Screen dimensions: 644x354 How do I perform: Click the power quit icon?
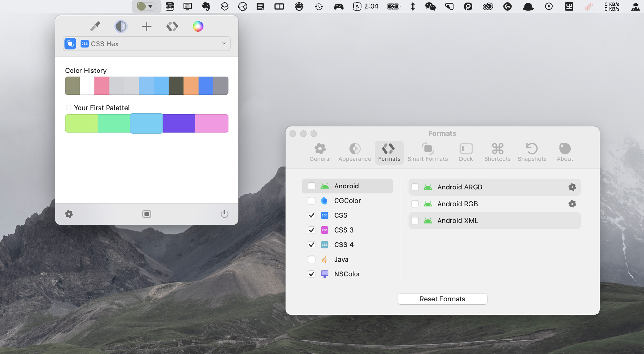224,214
